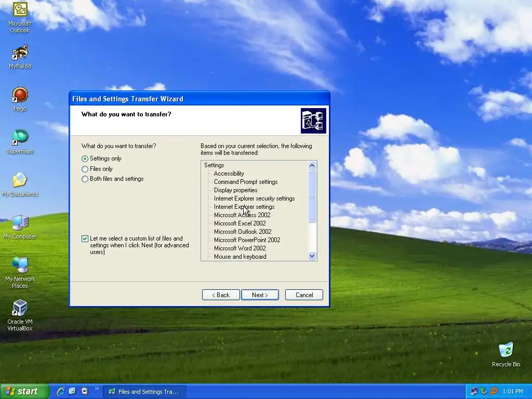This screenshot has height=399, width=532.
Task: Select Microsoft PowerPoint 2002 in the list
Action: [247, 240]
